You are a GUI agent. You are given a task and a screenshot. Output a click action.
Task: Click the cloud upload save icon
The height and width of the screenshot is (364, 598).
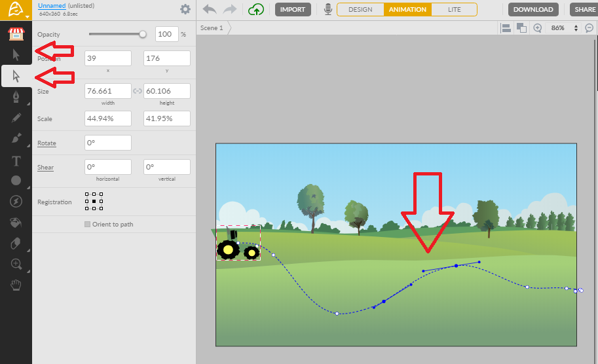(256, 10)
